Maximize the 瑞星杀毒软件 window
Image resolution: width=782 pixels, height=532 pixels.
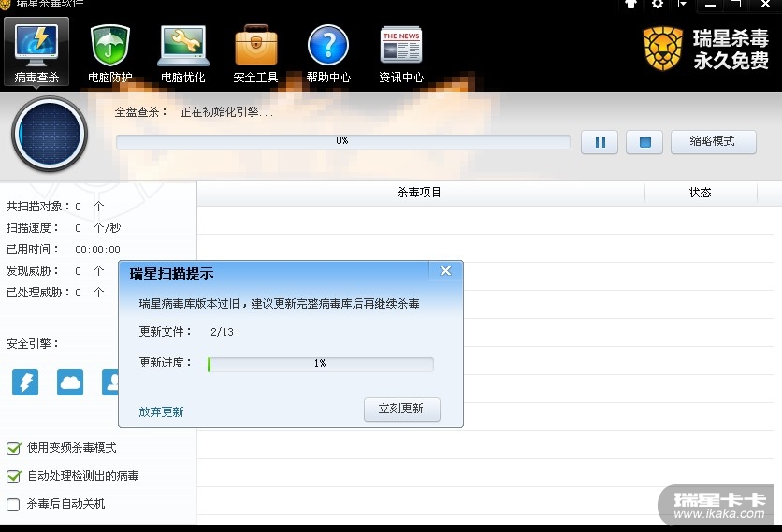[735, 4]
